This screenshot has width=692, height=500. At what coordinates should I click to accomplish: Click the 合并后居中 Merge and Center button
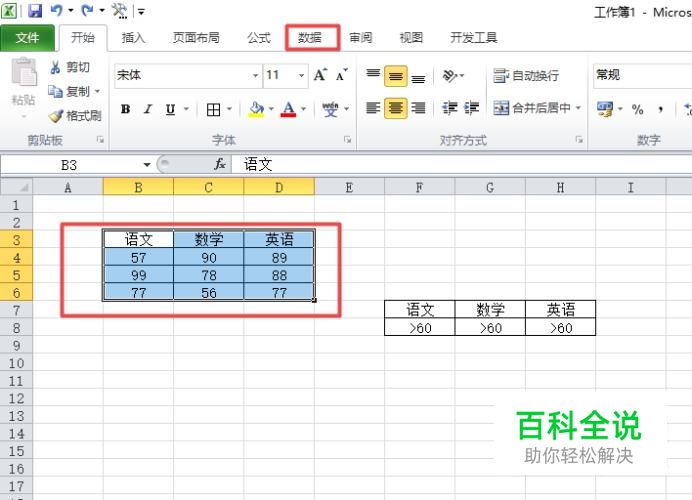532,108
